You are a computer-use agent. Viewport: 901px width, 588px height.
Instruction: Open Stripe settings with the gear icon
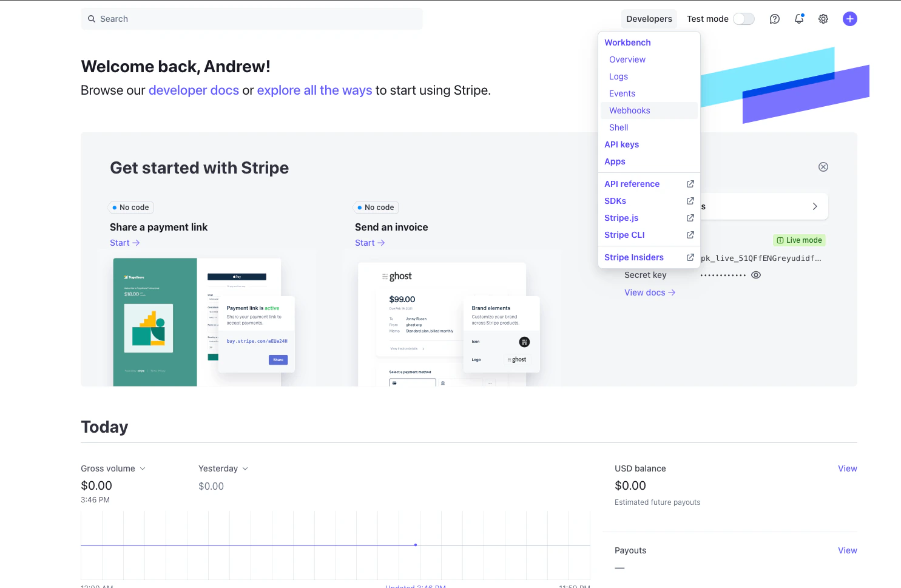click(823, 19)
